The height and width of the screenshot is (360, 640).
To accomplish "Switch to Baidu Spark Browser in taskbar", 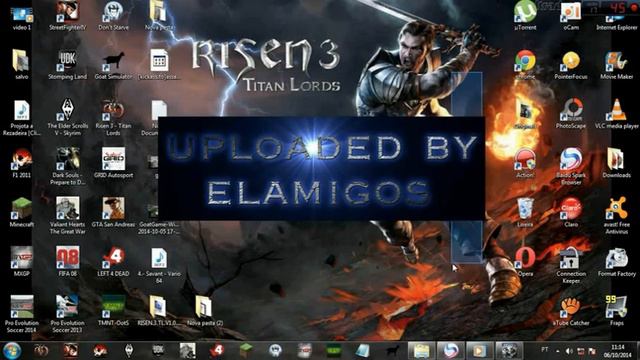I will point(451,351).
